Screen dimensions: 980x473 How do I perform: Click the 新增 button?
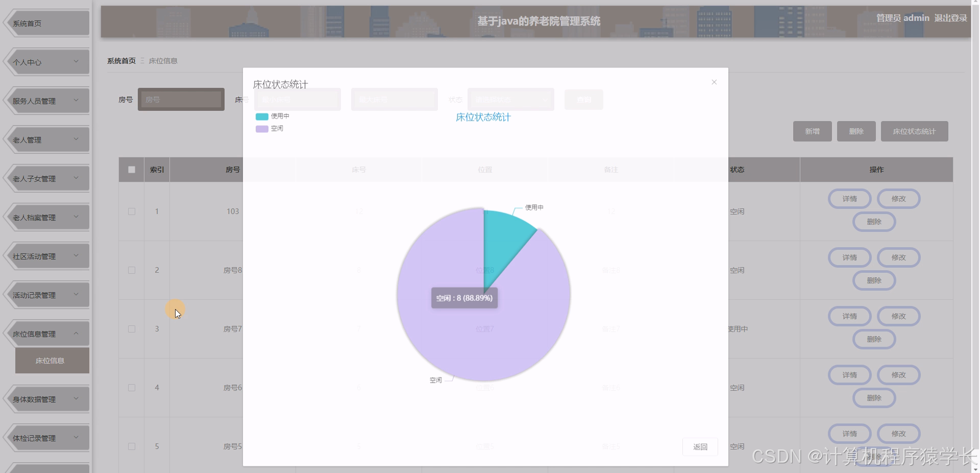coord(812,131)
